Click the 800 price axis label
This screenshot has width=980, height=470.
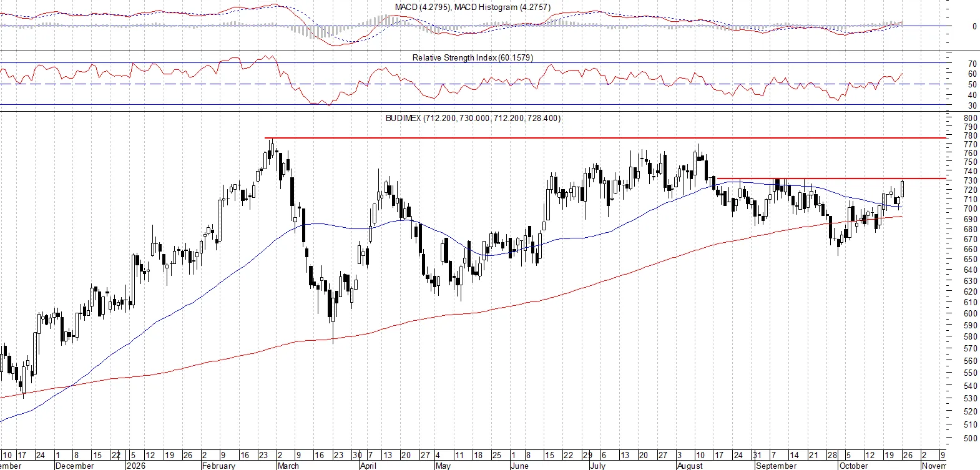click(971, 118)
